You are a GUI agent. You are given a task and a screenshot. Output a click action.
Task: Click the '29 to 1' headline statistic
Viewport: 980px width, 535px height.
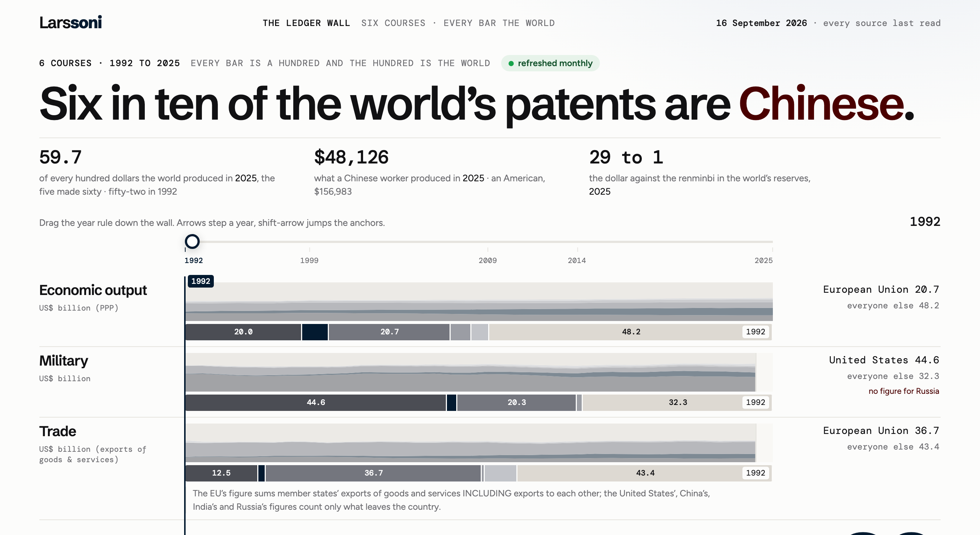pos(626,157)
